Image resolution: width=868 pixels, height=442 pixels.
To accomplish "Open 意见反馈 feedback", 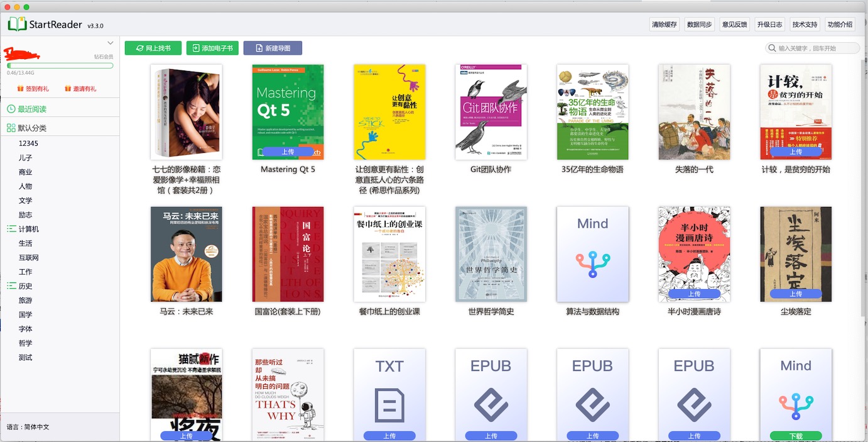I will 734,25.
